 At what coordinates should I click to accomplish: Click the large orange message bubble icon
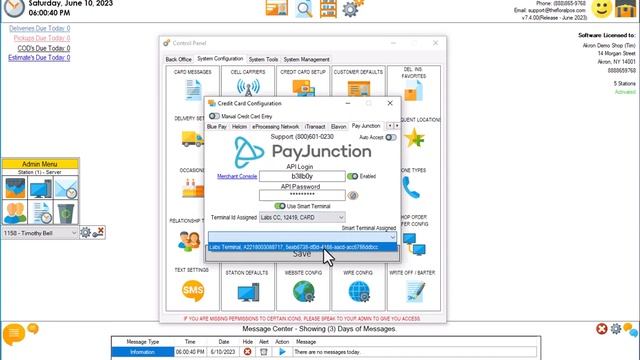(x=13, y=334)
